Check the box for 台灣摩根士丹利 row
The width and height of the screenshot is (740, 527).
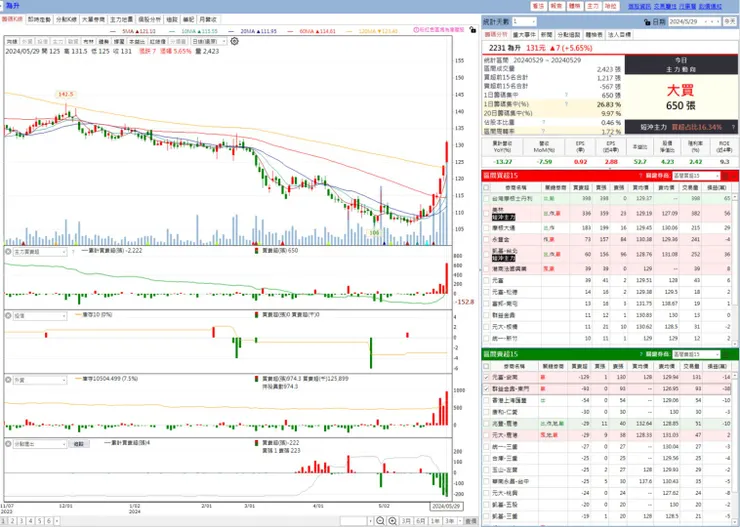point(486,199)
